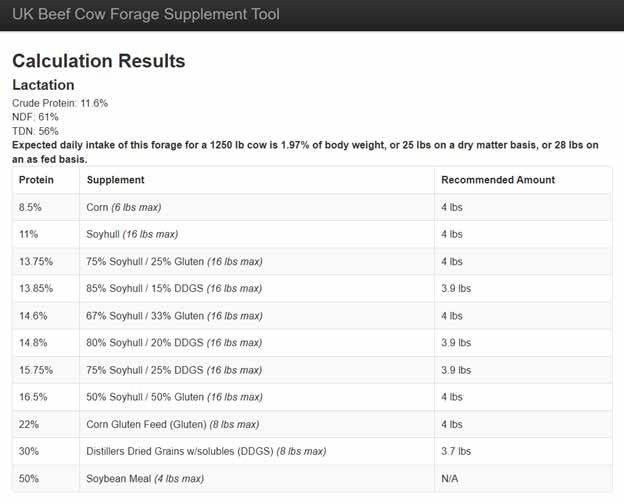Image resolution: width=624 pixels, height=504 pixels.
Task: Select the 80% Soyhull / 20% DDGS entry
Action: pos(174,342)
